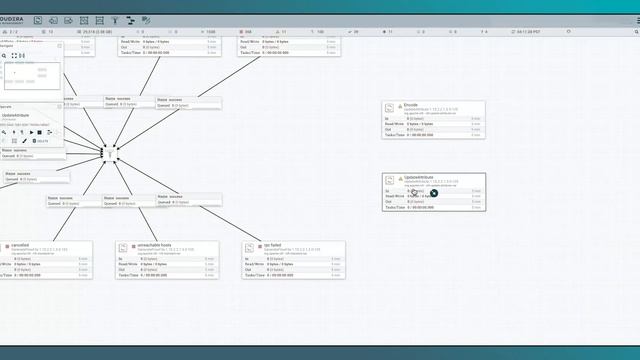Add a Label from the toolbar
Image resolution: width=640 pixels, height=360 pixels.
point(146,20)
